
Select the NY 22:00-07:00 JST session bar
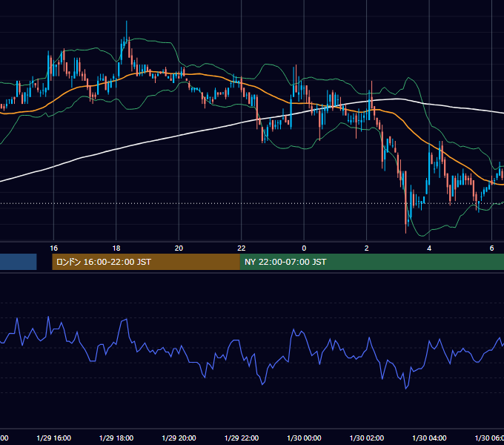(x=372, y=262)
